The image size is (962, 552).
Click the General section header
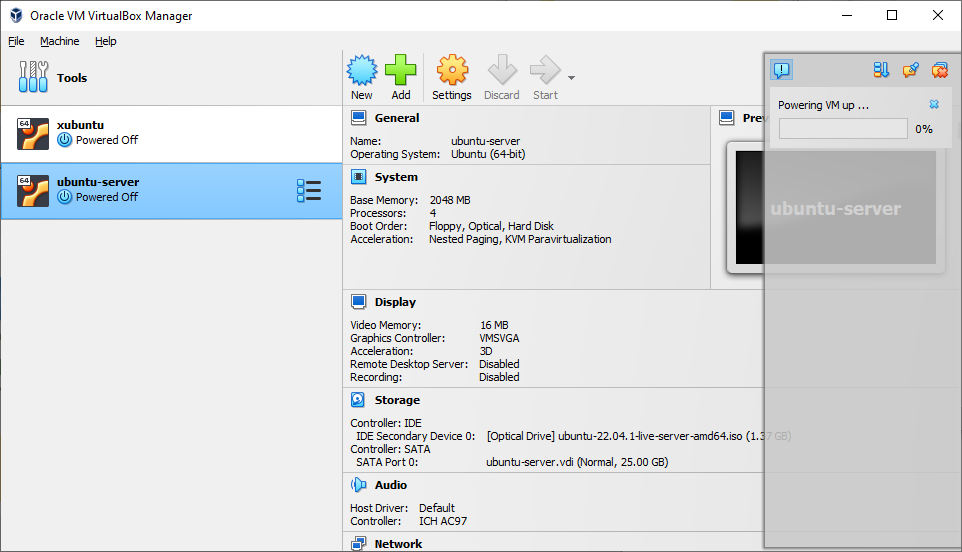[x=397, y=118]
